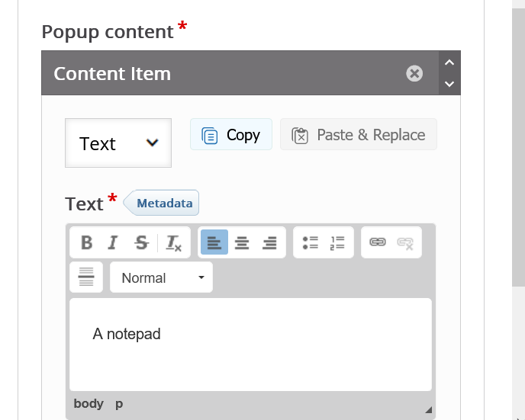Align text to the left
The height and width of the screenshot is (420, 525).
pos(214,242)
